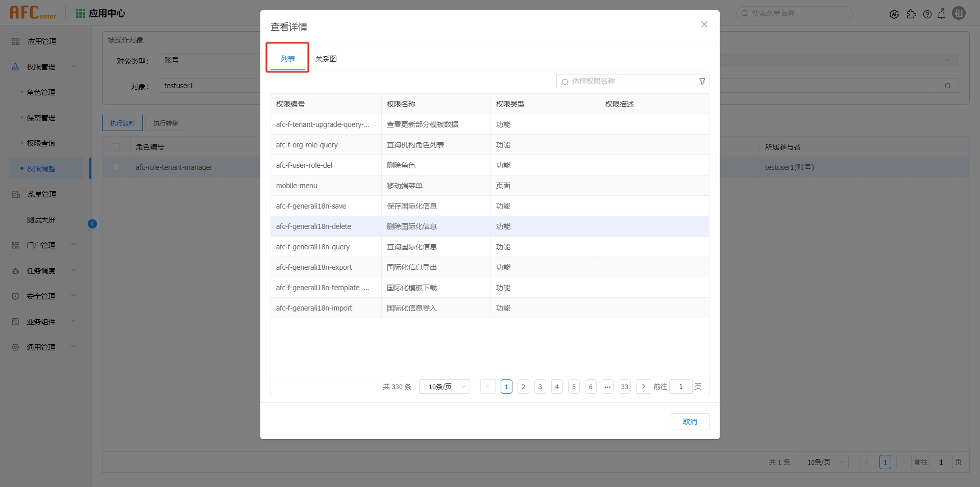Screen dimensions: 980x487
Task: Check the checkbox for afc-role-tenant-manager row
Action: coord(116,167)
